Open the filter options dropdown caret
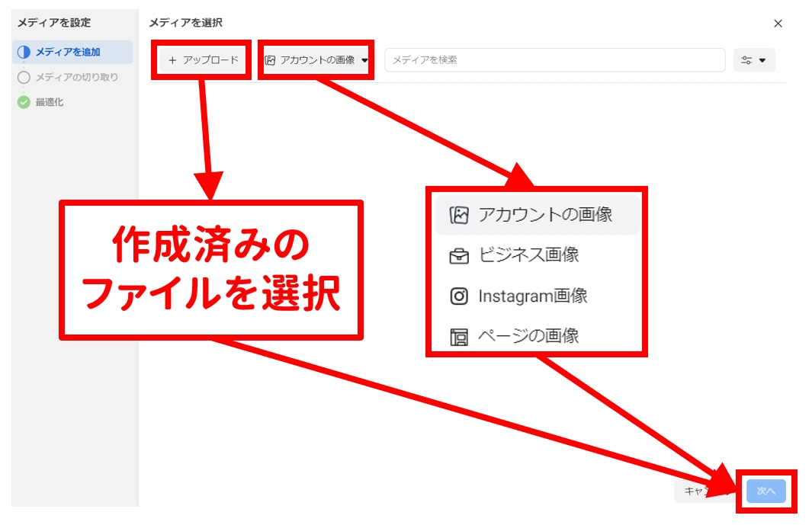 pyautogui.click(x=762, y=60)
